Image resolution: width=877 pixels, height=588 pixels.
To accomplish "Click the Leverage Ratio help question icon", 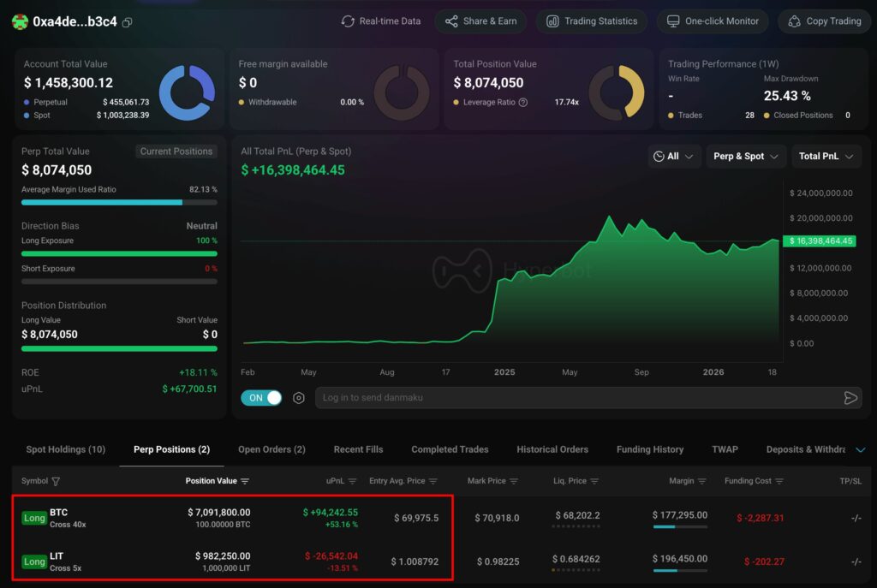I will click(x=523, y=103).
